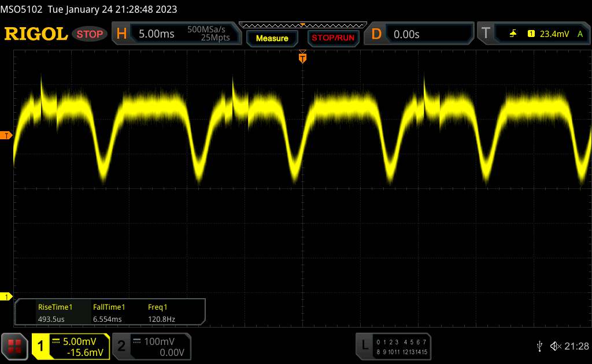592x364 pixels.
Task: Toggle the muted speaker sound icon
Action: pyautogui.click(x=555, y=346)
